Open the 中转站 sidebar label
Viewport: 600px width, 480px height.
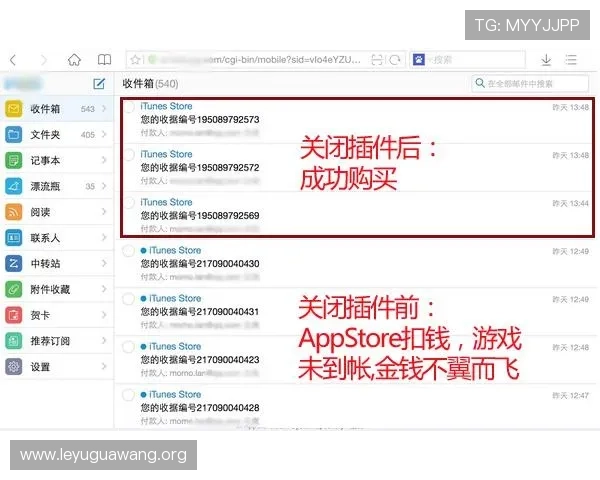tap(45, 263)
